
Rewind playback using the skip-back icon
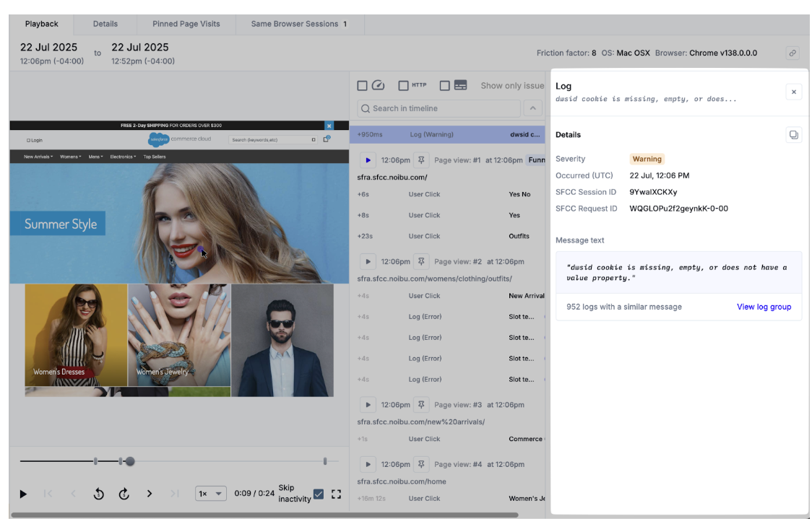coord(99,494)
